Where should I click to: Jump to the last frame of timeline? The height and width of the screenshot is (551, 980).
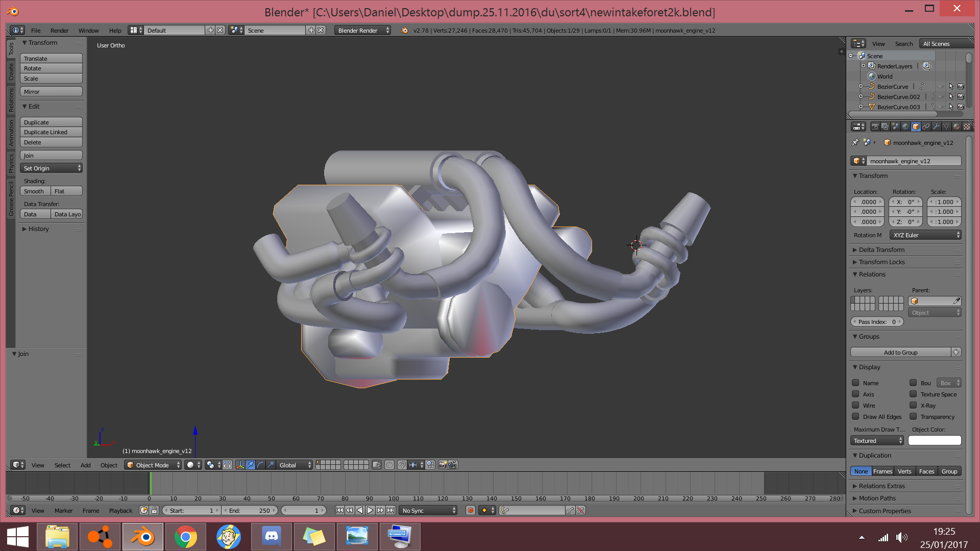pos(390,510)
